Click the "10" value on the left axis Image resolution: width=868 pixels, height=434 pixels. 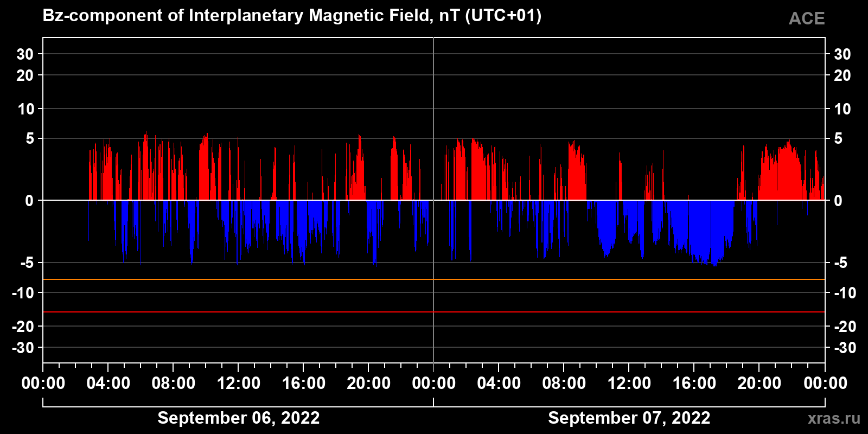pos(25,109)
